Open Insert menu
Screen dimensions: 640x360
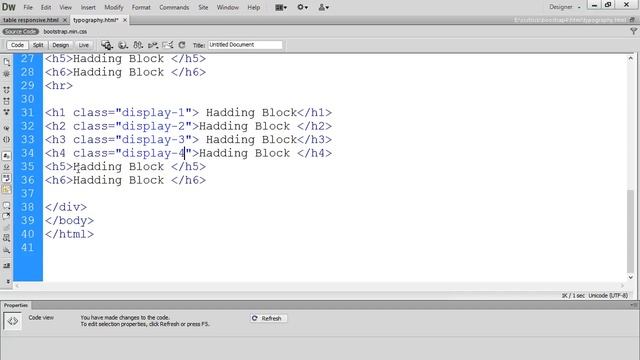tap(88, 7)
